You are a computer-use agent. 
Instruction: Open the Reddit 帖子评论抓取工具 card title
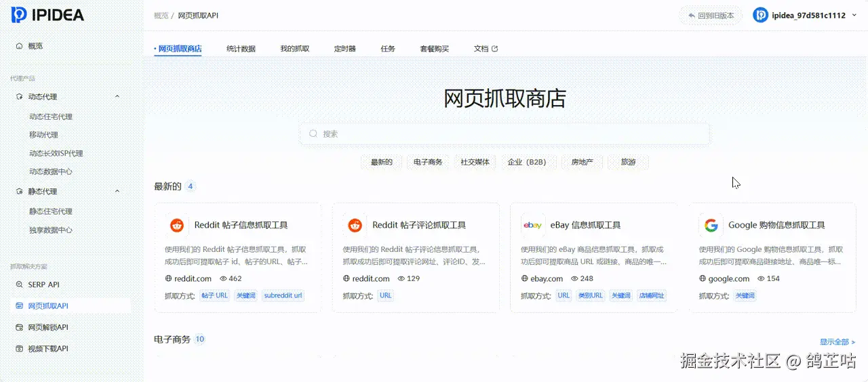(419, 225)
